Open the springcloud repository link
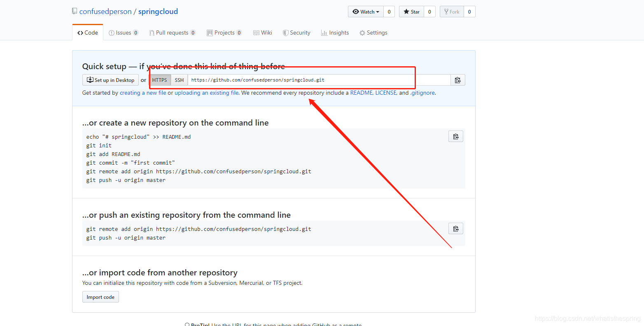The image size is (644, 326). pyautogui.click(x=158, y=12)
